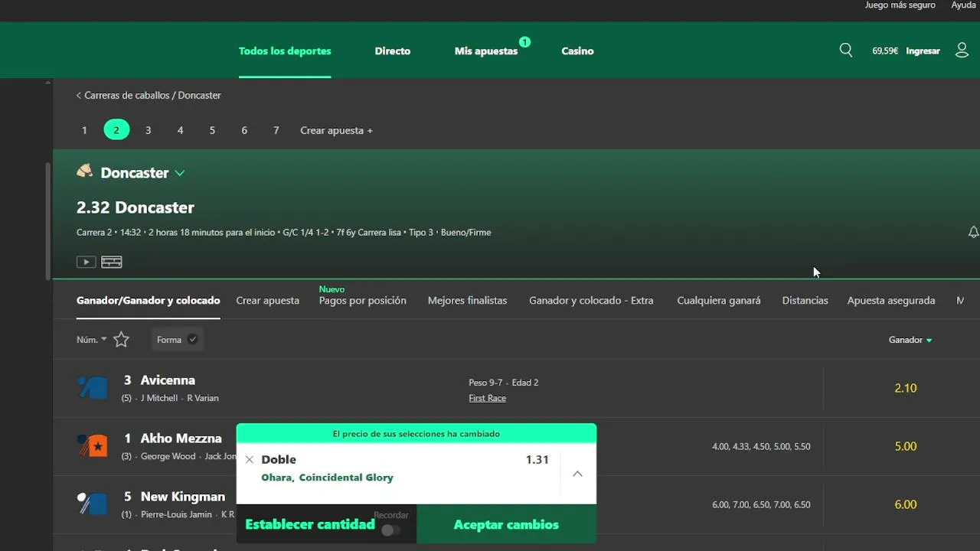Go to Casino section
This screenshot has height=551, width=980.
[577, 51]
